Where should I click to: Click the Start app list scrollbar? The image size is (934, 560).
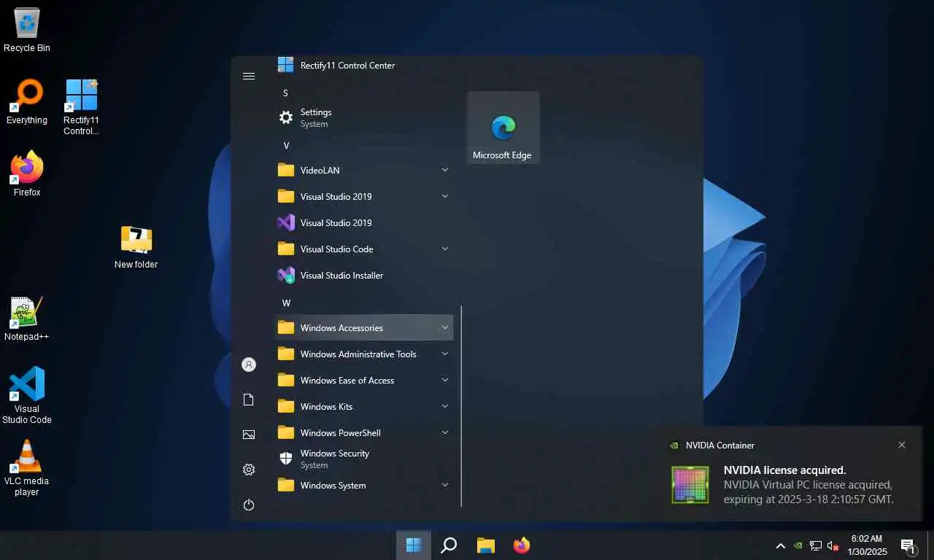461,405
